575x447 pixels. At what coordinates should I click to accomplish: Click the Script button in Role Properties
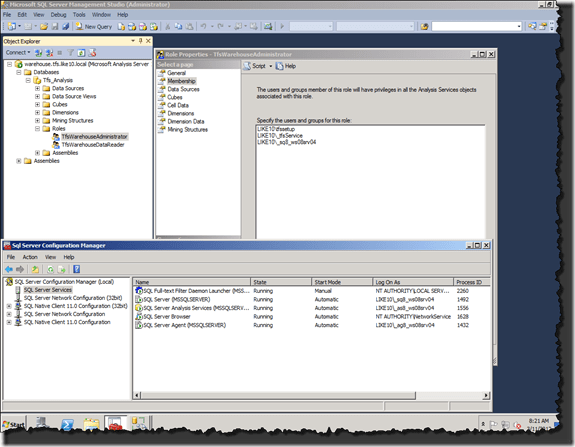pyautogui.click(x=255, y=66)
